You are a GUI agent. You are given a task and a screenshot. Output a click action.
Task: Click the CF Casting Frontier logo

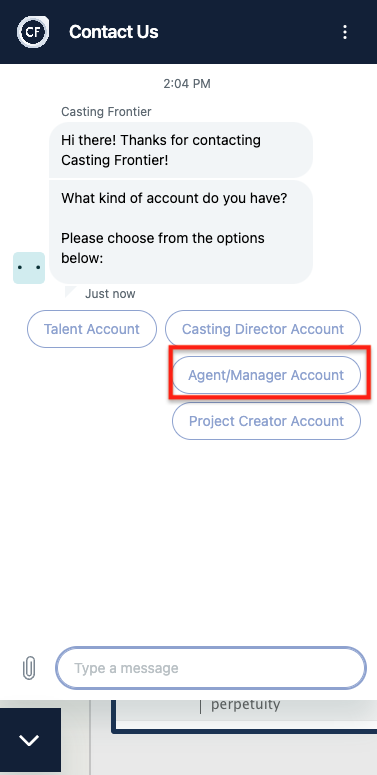(x=33, y=32)
